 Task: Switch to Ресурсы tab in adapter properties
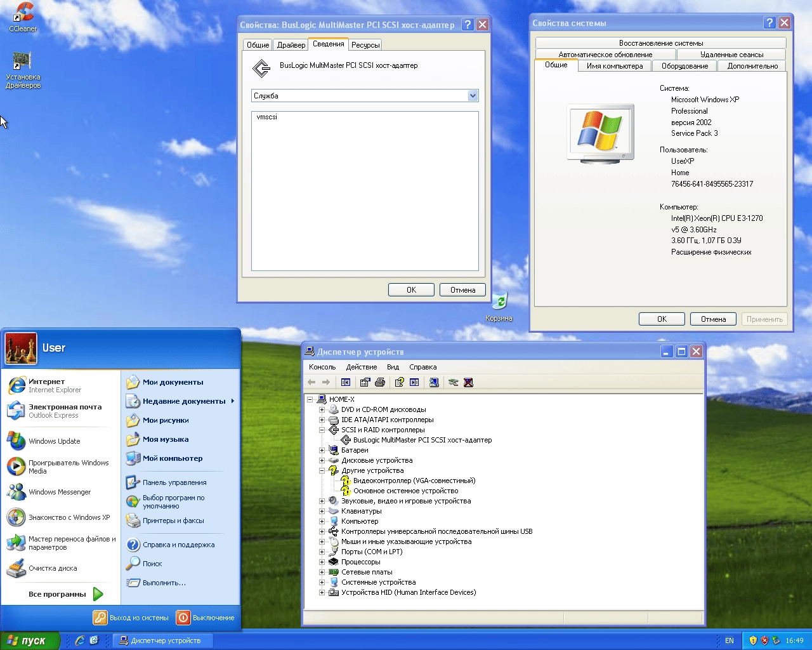pos(365,45)
